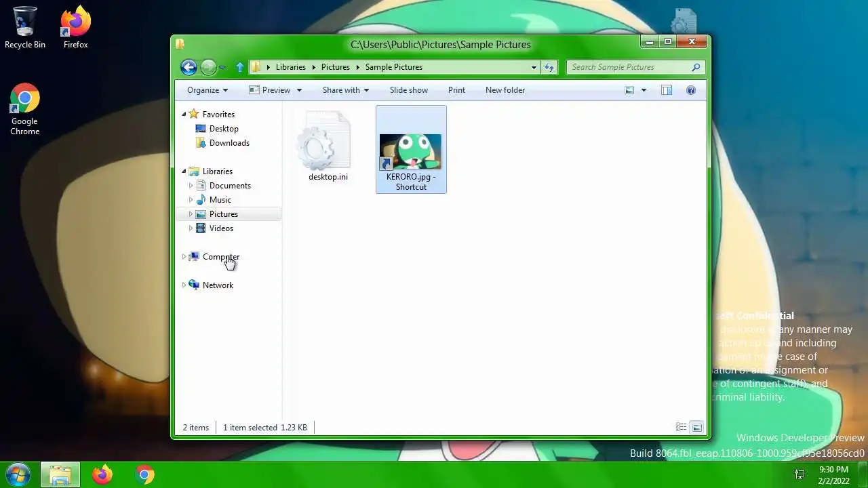The image size is (868, 488).
Task: Open the view options dropdown arrow
Action: (644, 90)
